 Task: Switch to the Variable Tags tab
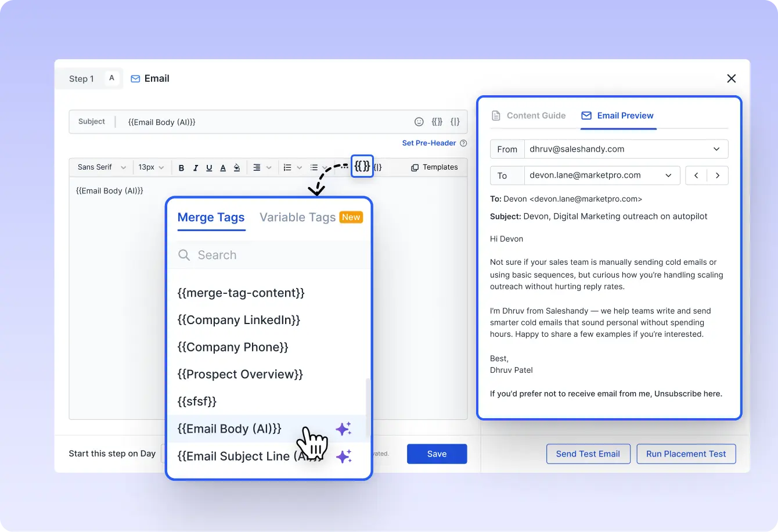point(297,217)
